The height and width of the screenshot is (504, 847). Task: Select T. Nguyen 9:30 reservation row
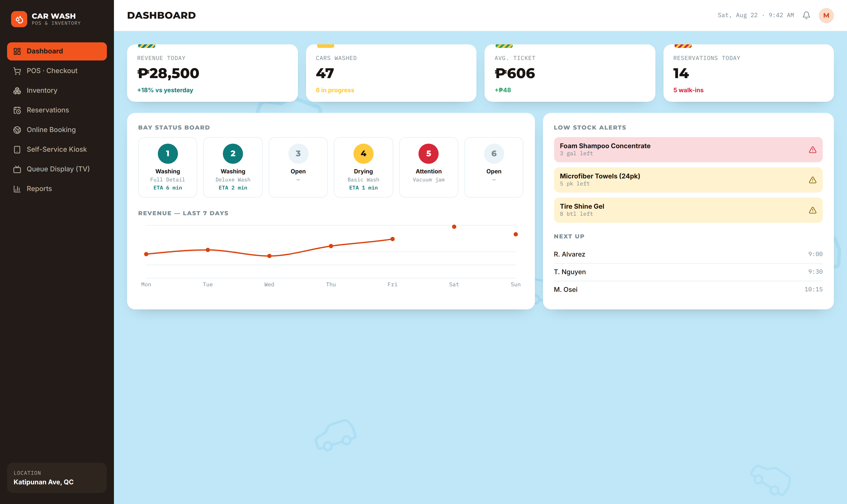tap(688, 272)
